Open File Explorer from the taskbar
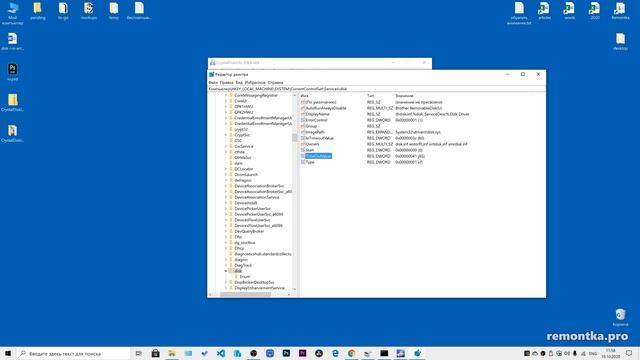 click(x=172, y=353)
